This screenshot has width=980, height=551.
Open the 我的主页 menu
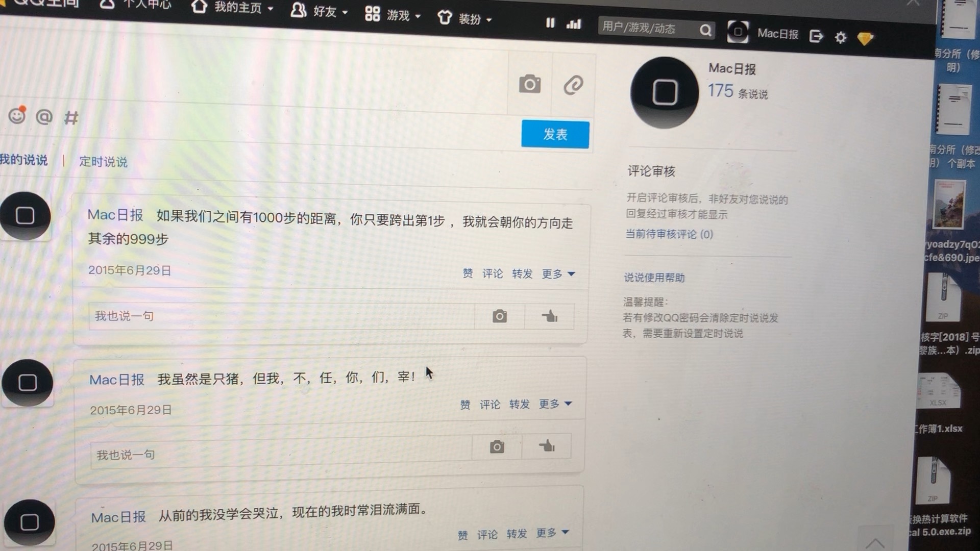232,7
